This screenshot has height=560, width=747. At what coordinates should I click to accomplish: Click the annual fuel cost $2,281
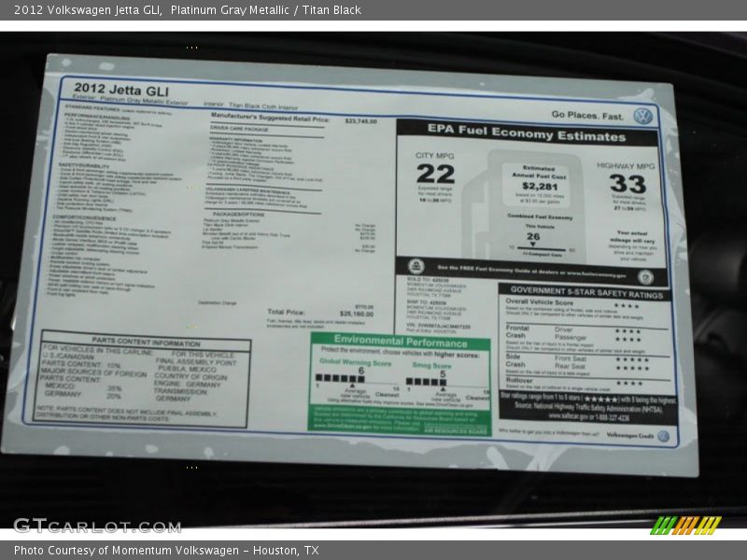(x=540, y=186)
